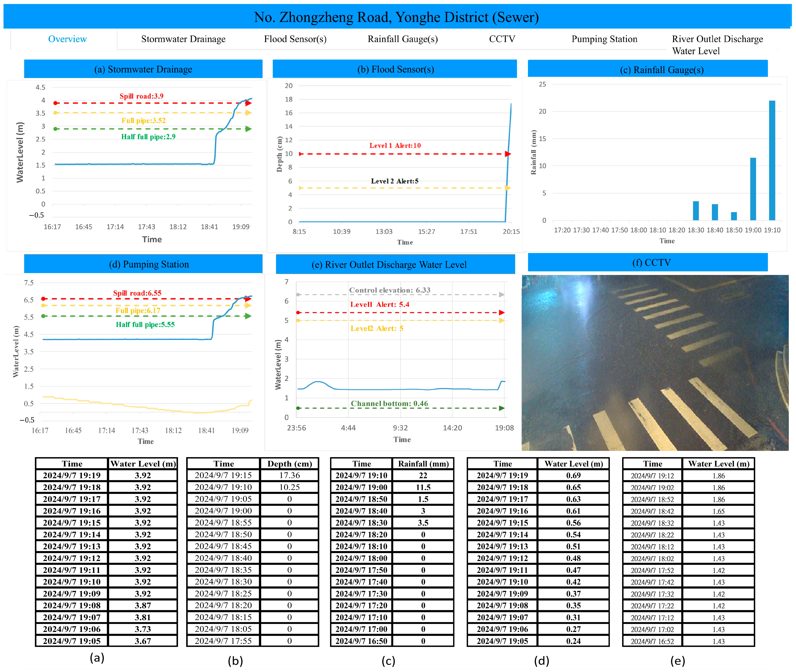Click the 'Full pipe:6.17' label
The width and height of the screenshot is (796, 672).
coord(138,311)
